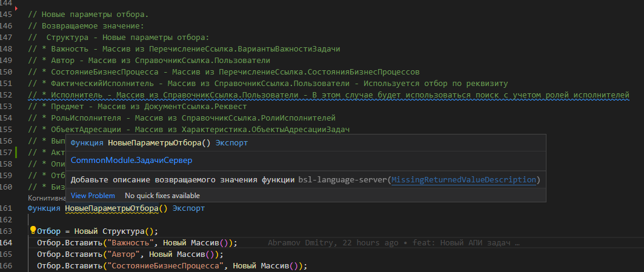Click the Предмет comment on line 153
Viewport: 644px width, 272px height.
[x=138, y=107]
